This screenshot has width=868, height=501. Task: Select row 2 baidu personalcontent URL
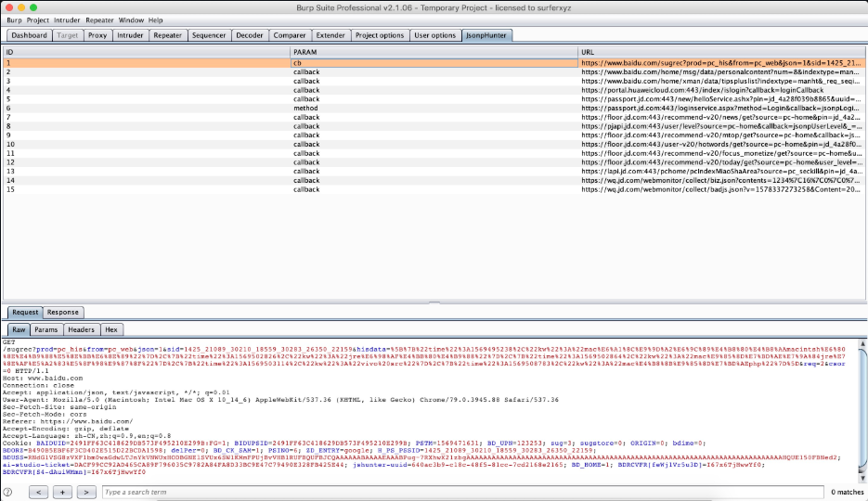click(x=434, y=71)
